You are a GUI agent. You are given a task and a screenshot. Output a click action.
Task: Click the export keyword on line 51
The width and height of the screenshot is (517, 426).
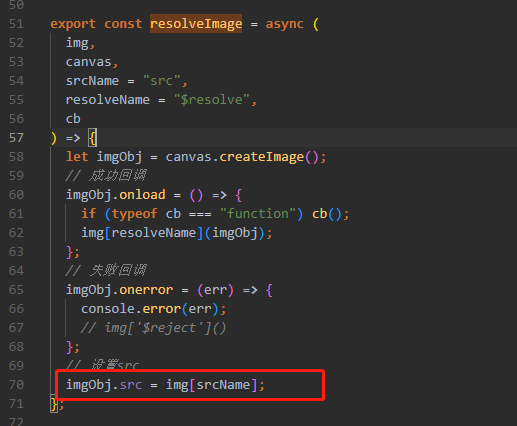click(x=73, y=24)
